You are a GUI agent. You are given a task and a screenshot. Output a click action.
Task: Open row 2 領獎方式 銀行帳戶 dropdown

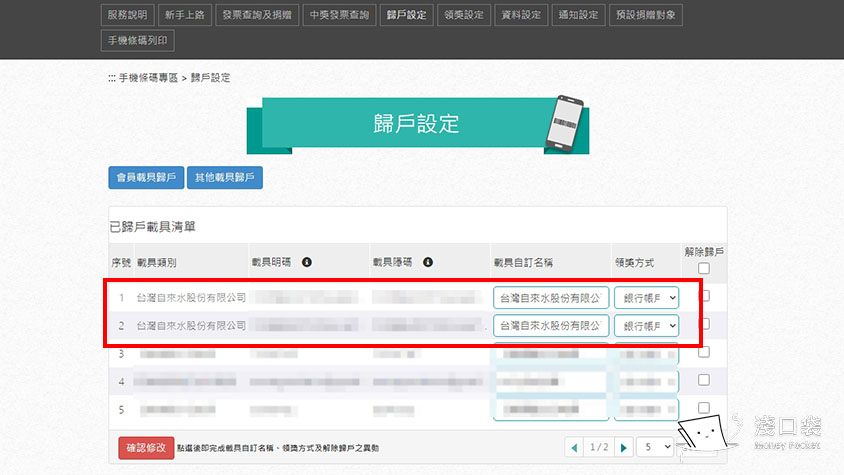(x=646, y=326)
